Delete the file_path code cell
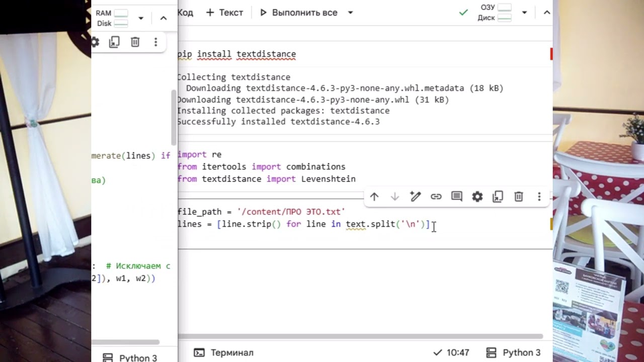Viewport: 644px width, 362px height. click(519, 197)
